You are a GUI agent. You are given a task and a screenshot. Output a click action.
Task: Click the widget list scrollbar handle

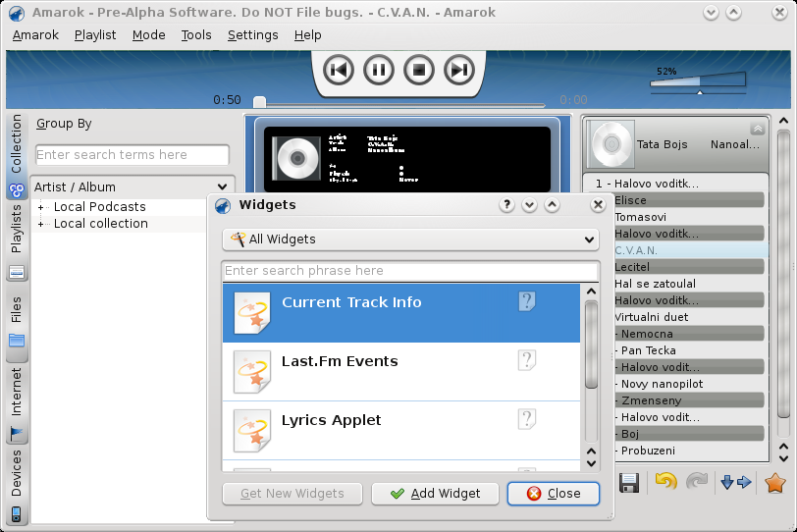tap(591, 345)
